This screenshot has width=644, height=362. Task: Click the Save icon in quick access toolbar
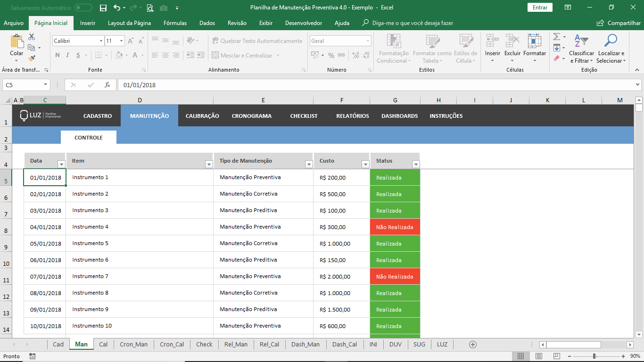coord(103,8)
